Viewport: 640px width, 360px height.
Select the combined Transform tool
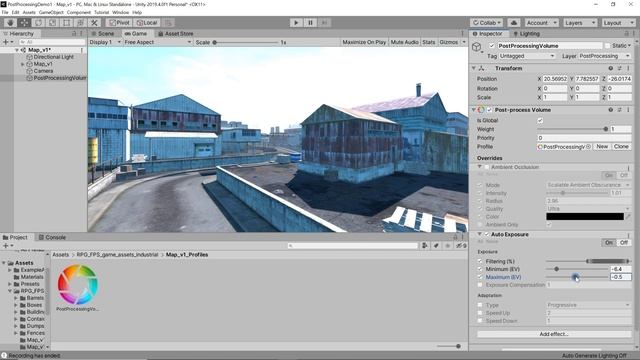pyautogui.click(x=80, y=23)
